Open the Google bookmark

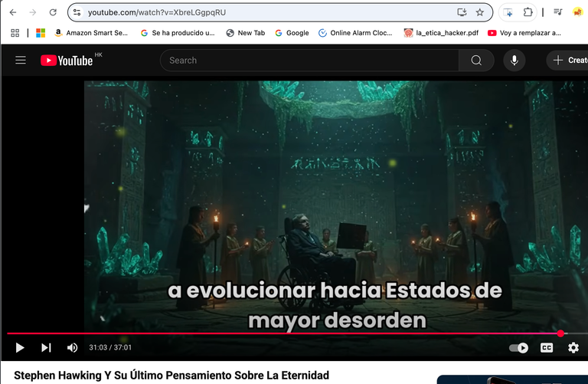292,33
